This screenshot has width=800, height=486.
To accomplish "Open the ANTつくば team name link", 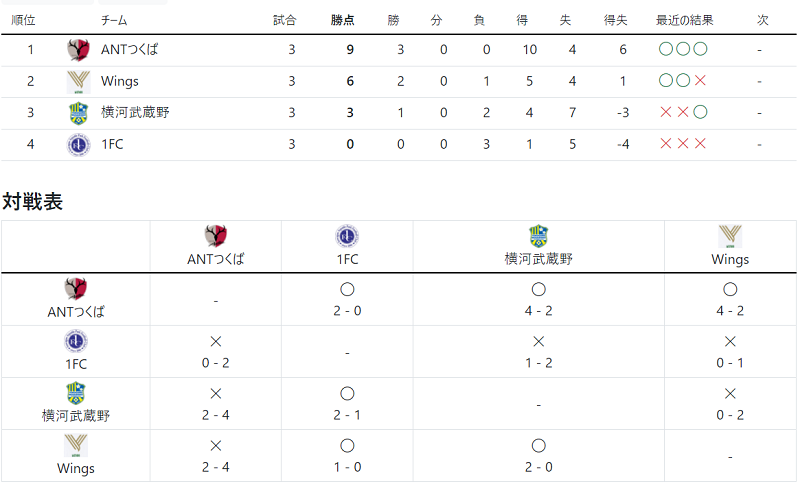I will click(130, 49).
